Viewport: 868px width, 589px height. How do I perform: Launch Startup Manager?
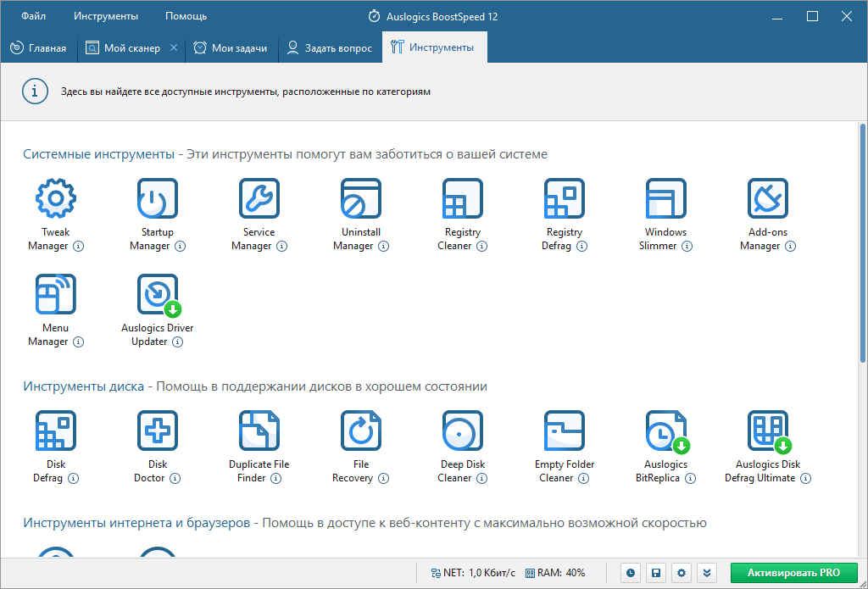point(157,198)
